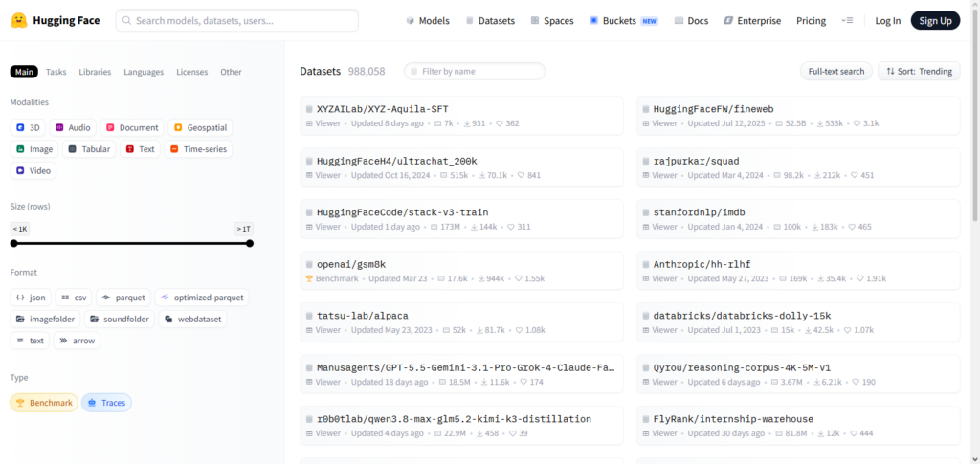Image resolution: width=980 pixels, height=464 pixels.
Task: Select the text format filter
Action: [30, 341]
